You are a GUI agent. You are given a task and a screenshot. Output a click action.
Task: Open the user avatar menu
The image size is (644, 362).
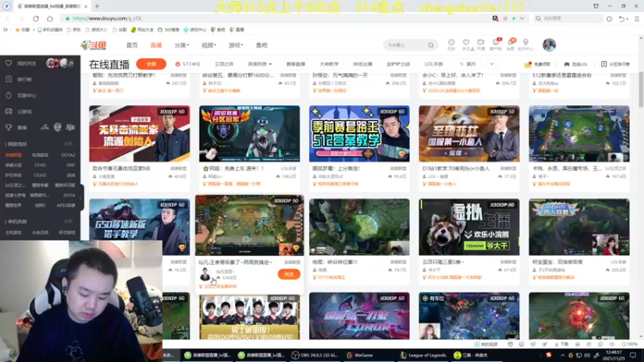coord(549,45)
